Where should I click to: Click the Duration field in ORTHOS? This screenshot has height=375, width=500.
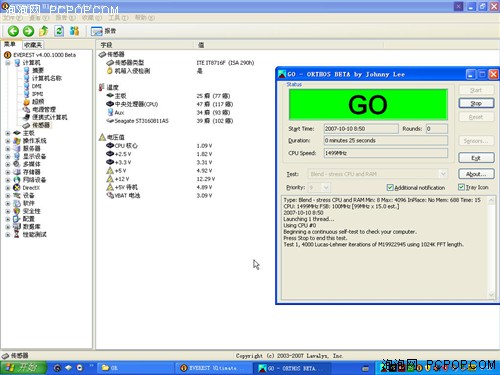386,140
